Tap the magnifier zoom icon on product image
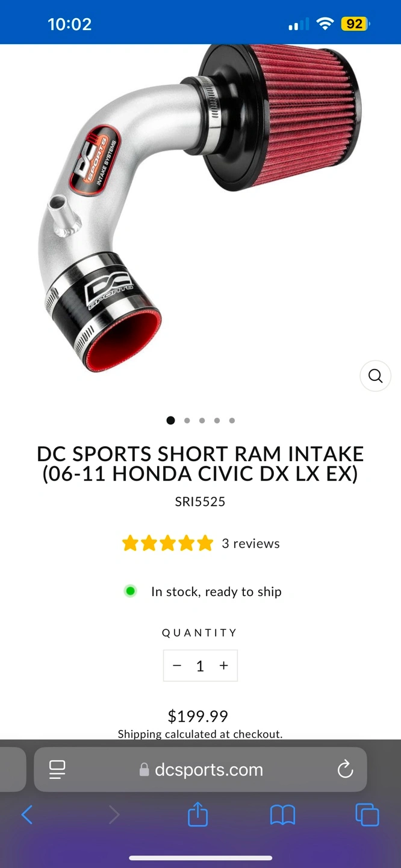This screenshot has width=401, height=868. pos(375,376)
